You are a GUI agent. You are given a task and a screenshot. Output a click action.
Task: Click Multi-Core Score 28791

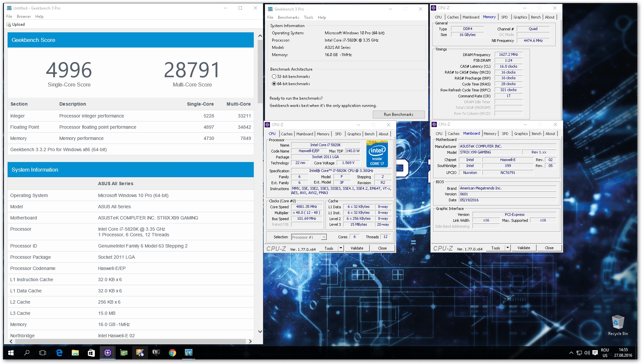tap(192, 70)
